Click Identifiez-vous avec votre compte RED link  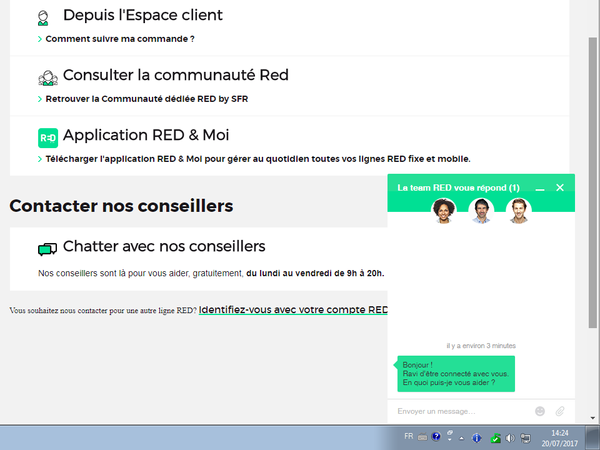tap(293, 310)
